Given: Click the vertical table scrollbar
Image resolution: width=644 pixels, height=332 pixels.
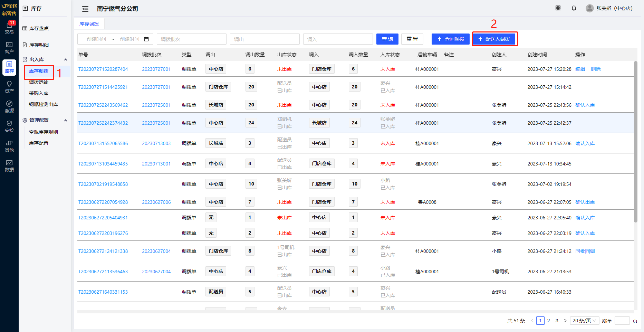Looking at the screenshot, I should point(635,142).
